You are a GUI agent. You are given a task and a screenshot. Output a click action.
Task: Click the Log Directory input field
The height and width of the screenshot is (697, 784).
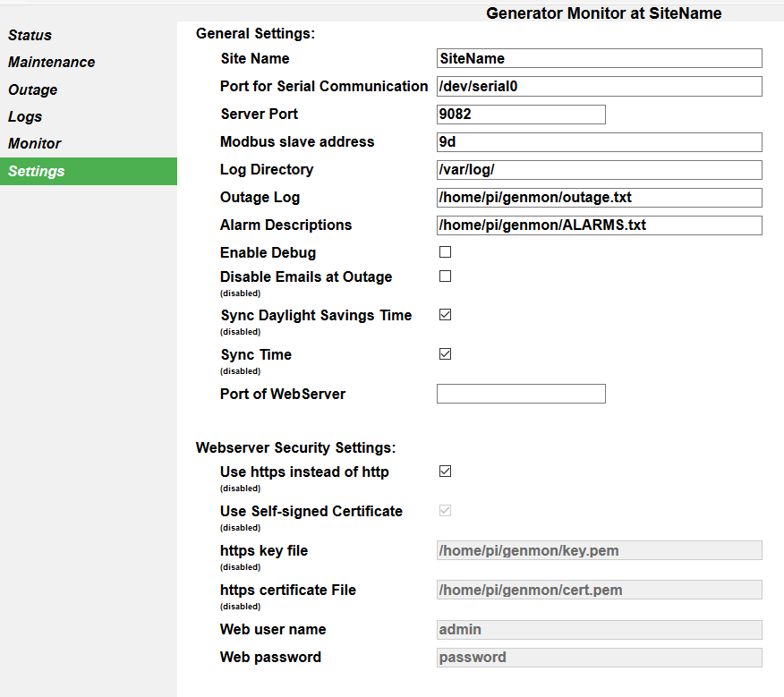click(x=600, y=170)
